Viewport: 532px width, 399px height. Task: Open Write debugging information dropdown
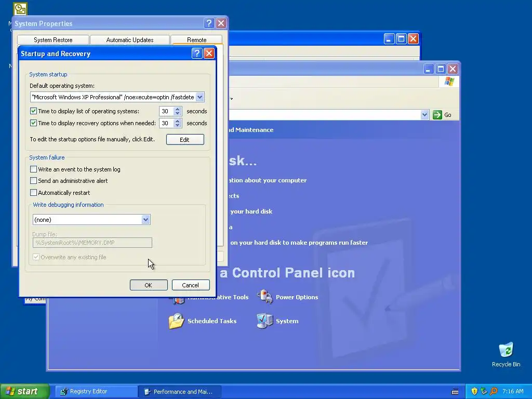[145, 220]
